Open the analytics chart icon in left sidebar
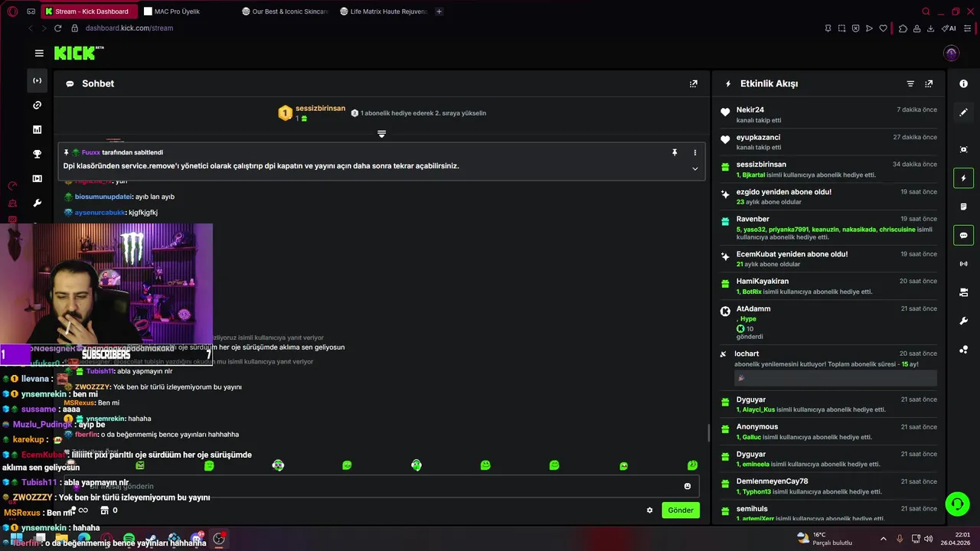The image size is (980, 551). pyautogui.click(x=37, y=129)
